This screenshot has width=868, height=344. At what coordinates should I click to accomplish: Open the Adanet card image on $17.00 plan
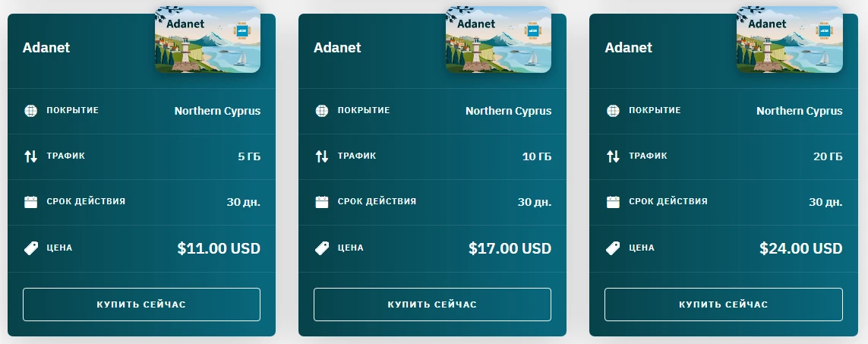(498, 40)
